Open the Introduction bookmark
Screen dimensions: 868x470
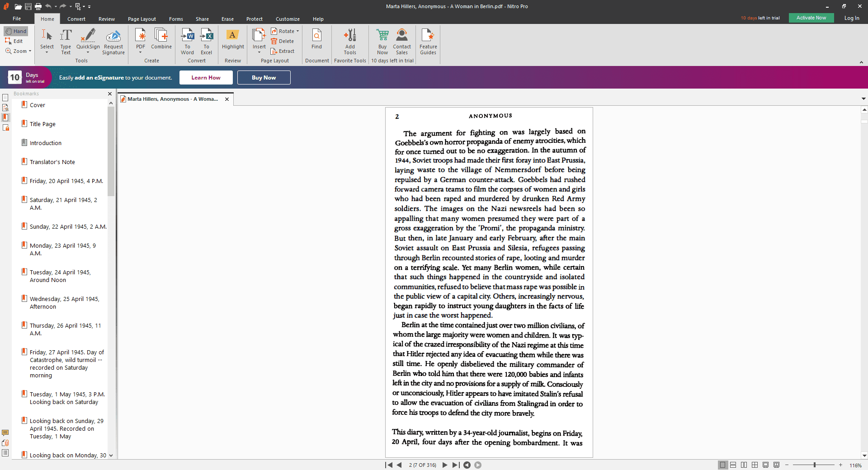[x=46, y=143]
